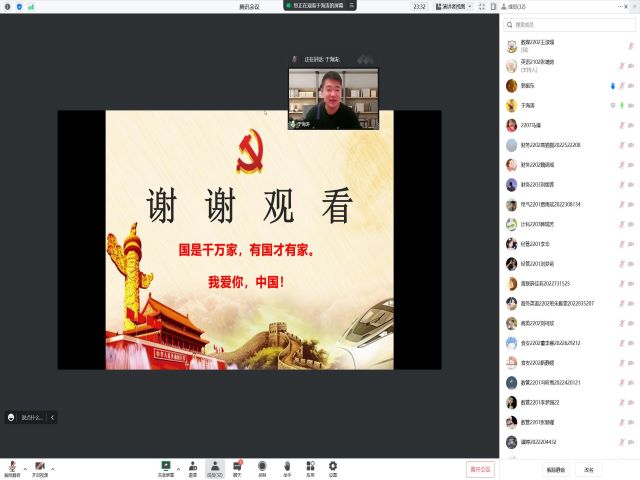Viewport: 640px width, 480px height.
Task: Toggle the members (32) panel button
Action: tap(215, 469)
